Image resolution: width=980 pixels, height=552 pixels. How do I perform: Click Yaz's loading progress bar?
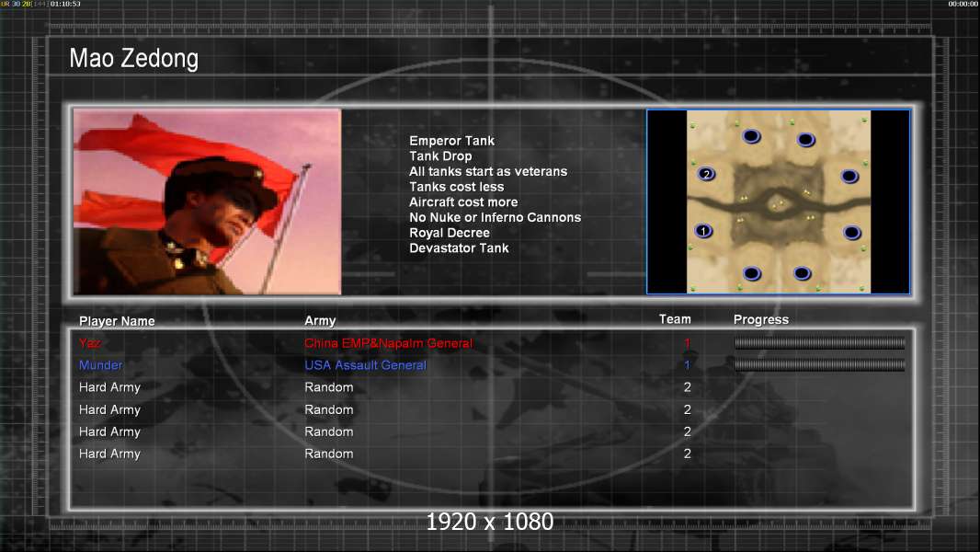click(x=819, y=342)
